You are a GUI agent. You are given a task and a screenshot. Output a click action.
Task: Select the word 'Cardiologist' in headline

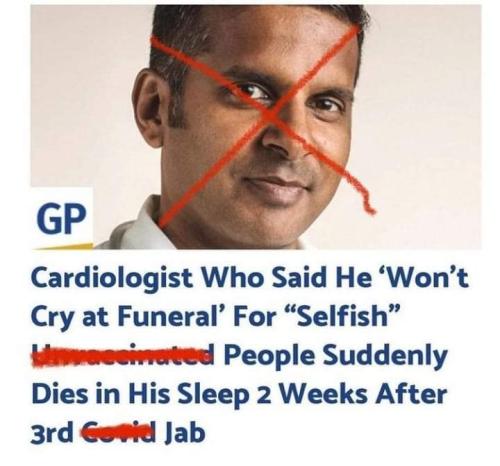112,278
